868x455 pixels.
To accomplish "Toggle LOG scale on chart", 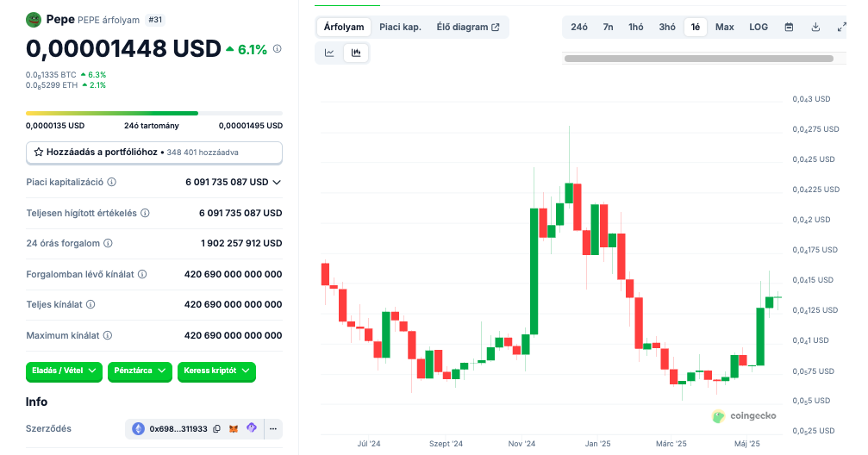I will pos(759,27).
